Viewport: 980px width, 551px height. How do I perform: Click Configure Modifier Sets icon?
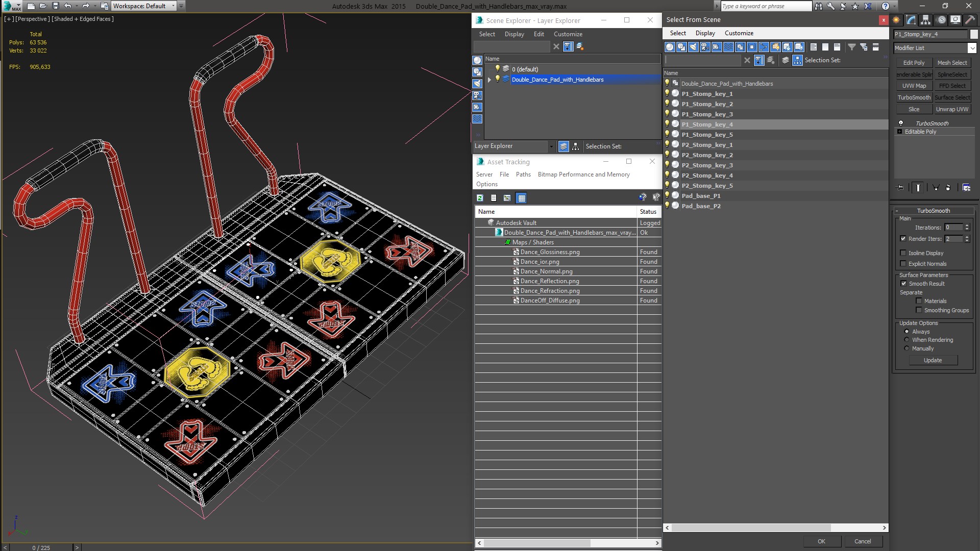[x=966, y=187]
